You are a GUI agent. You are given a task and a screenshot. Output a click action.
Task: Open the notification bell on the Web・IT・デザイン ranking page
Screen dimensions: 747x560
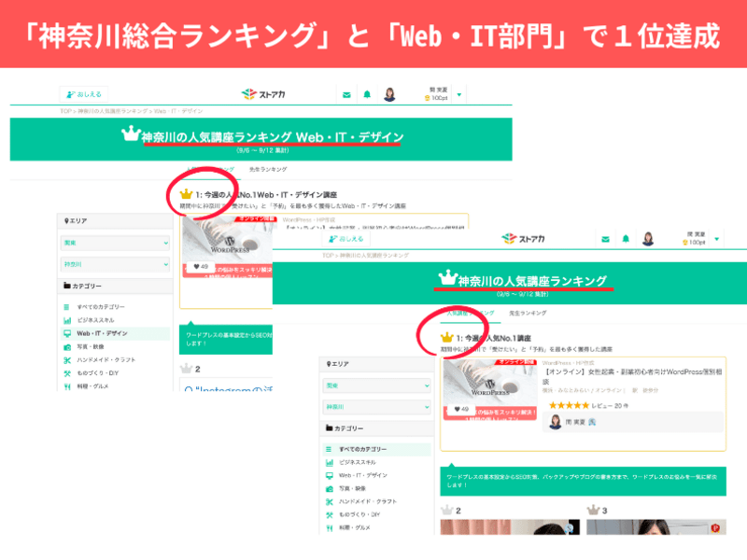point(367,94)
